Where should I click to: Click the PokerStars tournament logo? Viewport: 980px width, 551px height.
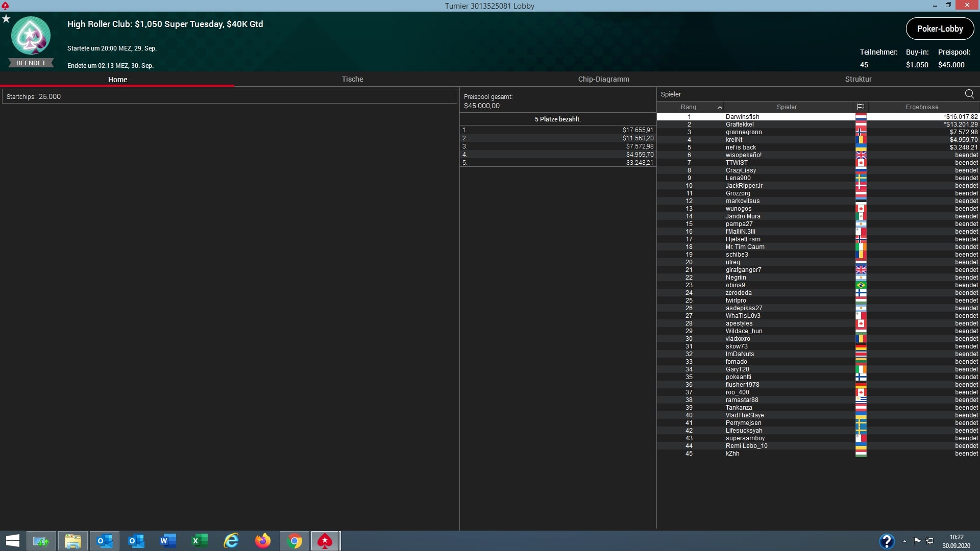pos(31,36)
